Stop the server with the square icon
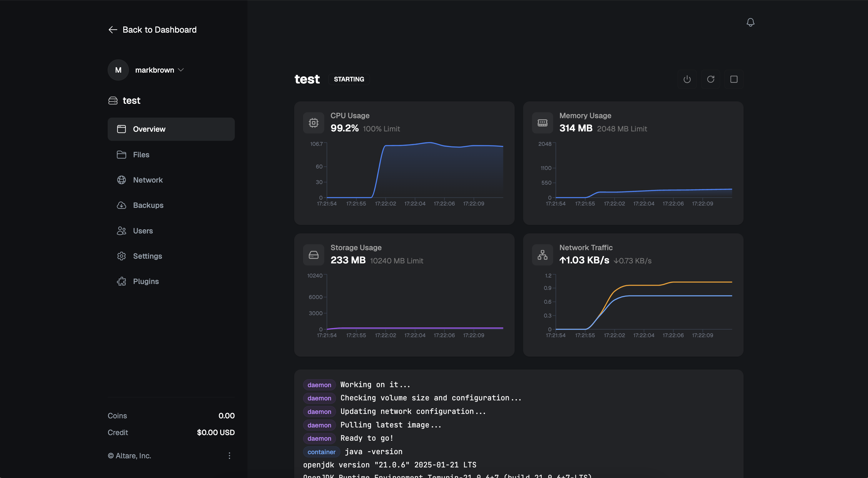Image resolution: width=868 pixels, height=478 pixels. tap(734, 79)
